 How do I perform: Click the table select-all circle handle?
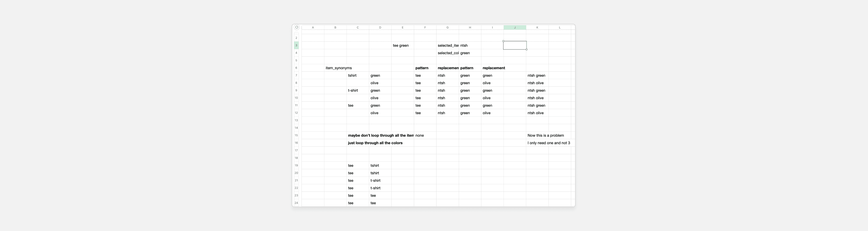pos(297,27)
